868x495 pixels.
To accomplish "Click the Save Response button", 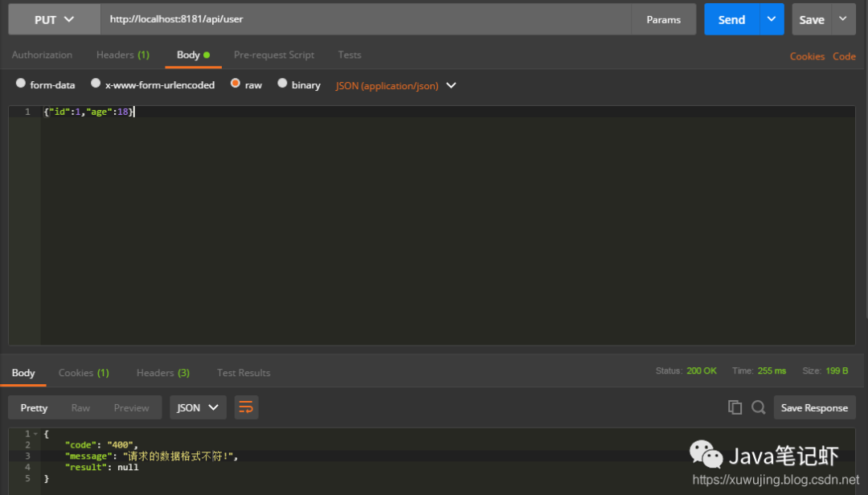I will coord(814,407).
